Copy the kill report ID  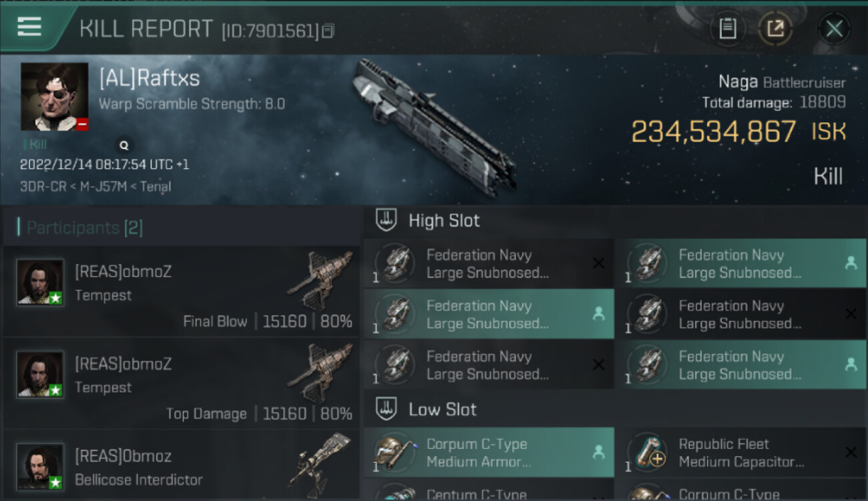pos(327,31)
